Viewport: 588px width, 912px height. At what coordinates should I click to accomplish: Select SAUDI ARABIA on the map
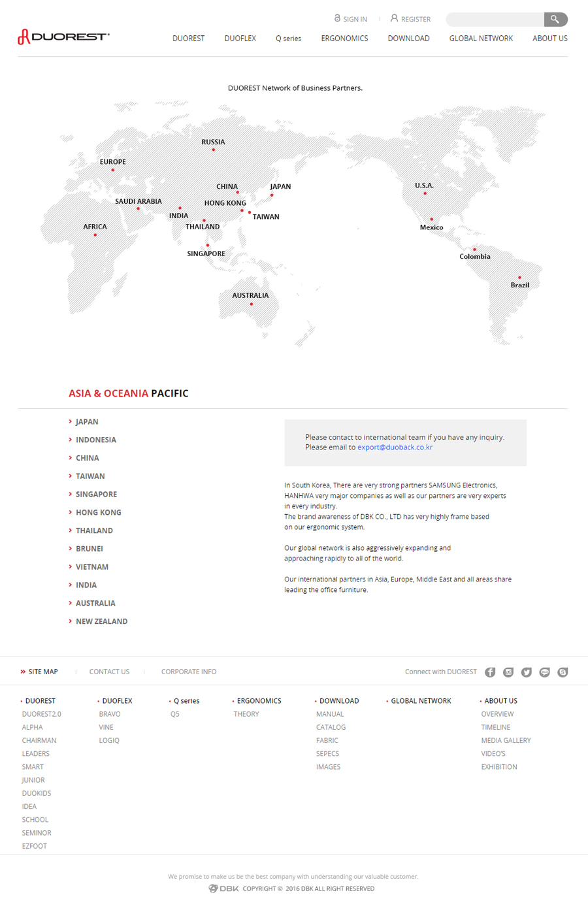[139, 201]
